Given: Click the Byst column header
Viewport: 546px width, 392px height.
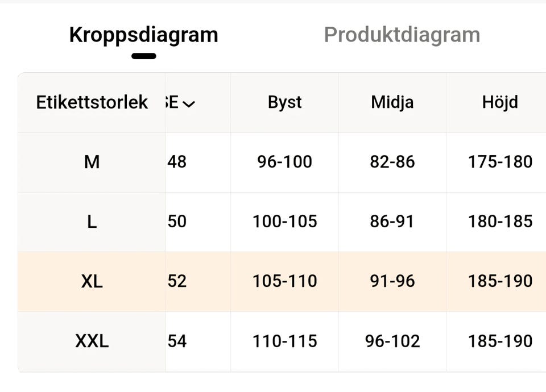Looking at the screenshot, I should pos(284,103).
